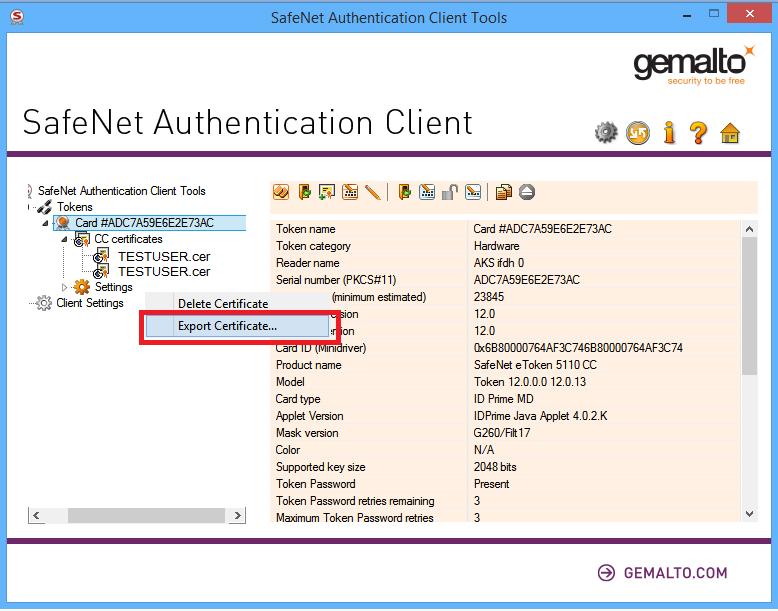
Task: Click the IDPrime Java Applet 4.0.2.K value
Action: click(540, 415)
